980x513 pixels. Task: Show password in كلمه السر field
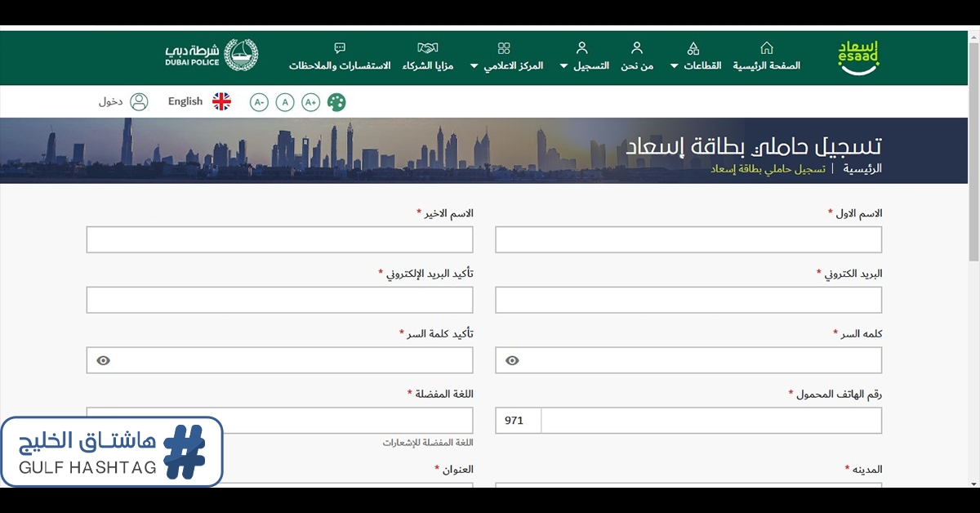[512, 360]
